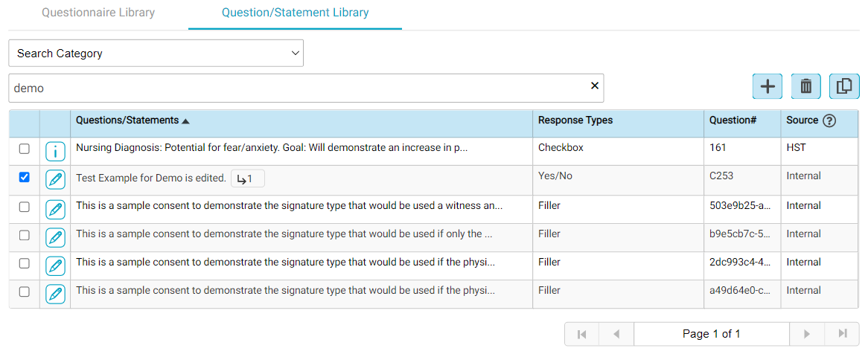Click edit pencil for Test Example for Demo
The image size is (868, 354).
pos(55,180)
